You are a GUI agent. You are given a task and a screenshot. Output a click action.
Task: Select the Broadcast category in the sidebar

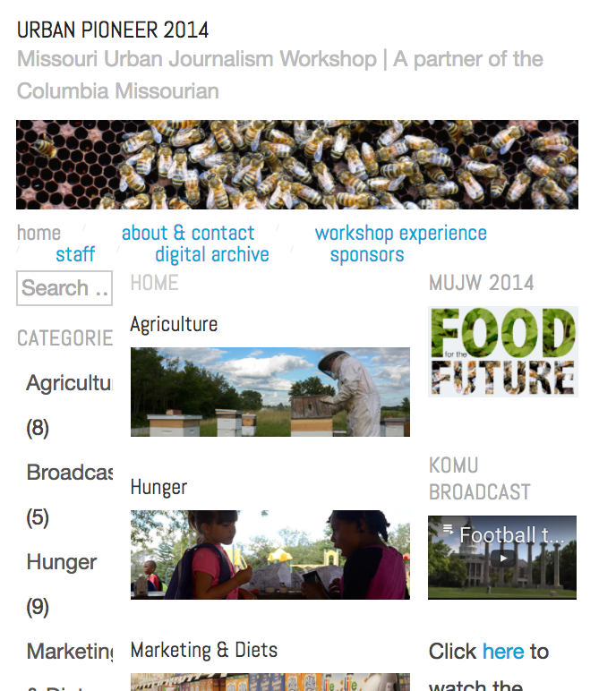(x=69, y=472)
